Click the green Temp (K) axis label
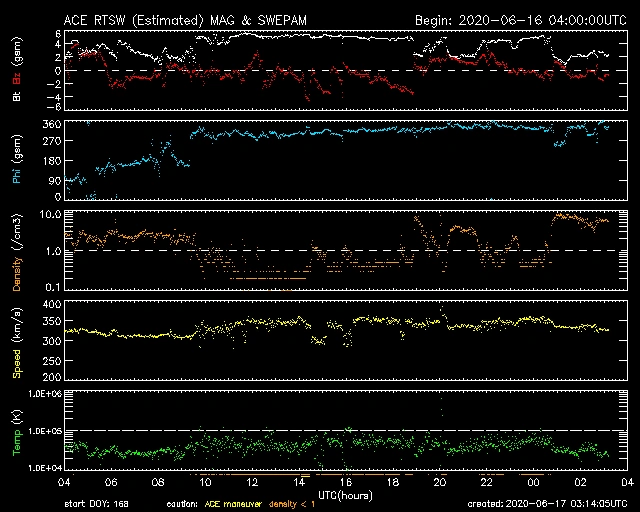Viewport: 640px width, 512px height. 16,430
